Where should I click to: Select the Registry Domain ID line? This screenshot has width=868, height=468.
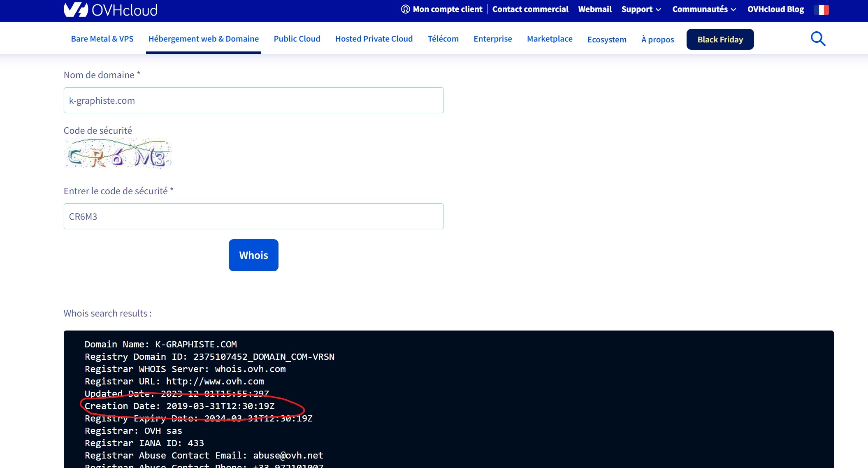coord(209,357)
